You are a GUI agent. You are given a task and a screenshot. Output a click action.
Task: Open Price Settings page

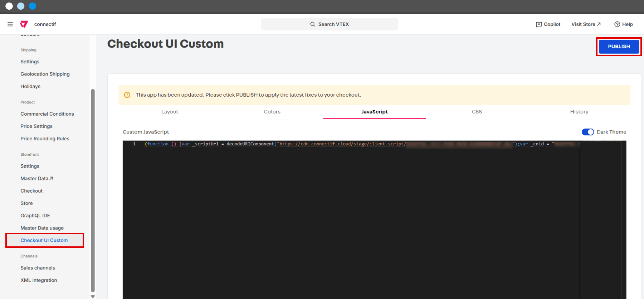pyautogui.click(x=36, y=126)
